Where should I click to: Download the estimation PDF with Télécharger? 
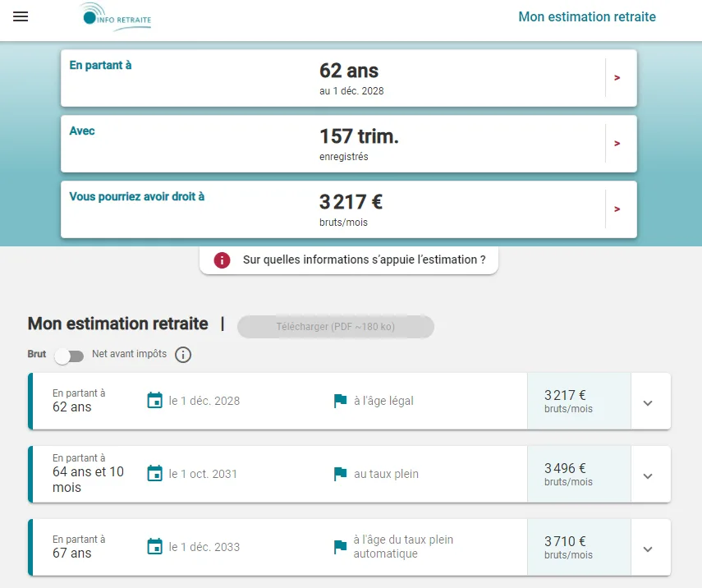click(x=335, y=327)
